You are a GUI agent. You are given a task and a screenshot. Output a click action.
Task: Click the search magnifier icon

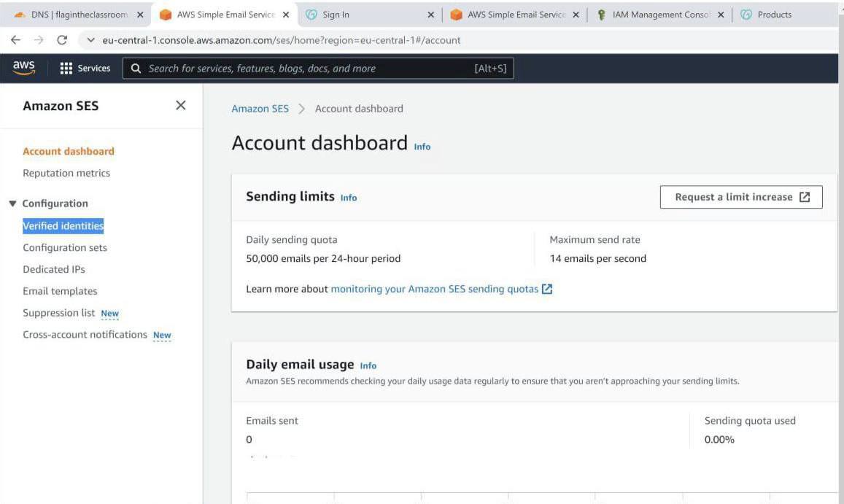click(x=136, y=69)
